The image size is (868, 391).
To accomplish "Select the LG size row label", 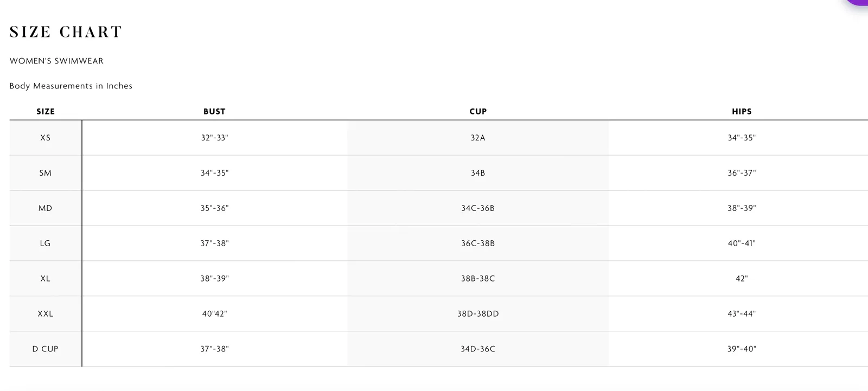I will [46, 243].
